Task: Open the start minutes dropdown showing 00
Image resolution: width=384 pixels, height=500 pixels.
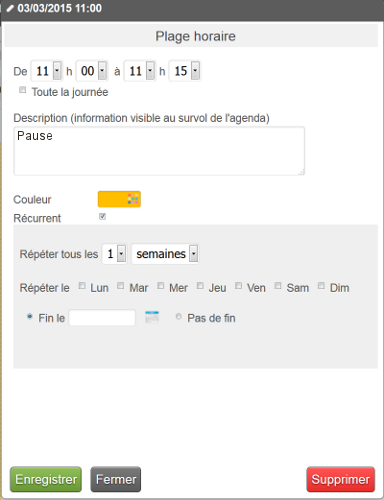Action: [x=92, y=71]
